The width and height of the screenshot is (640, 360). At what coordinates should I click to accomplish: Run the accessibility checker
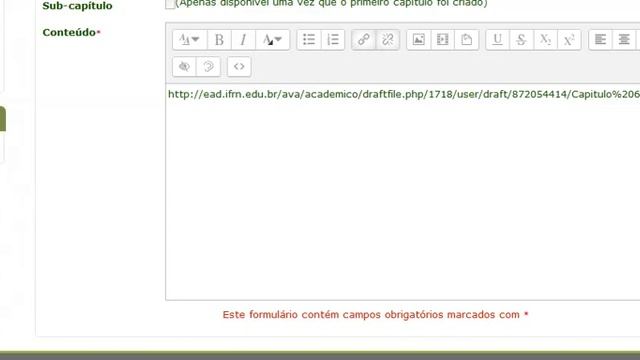pos(184,66)
